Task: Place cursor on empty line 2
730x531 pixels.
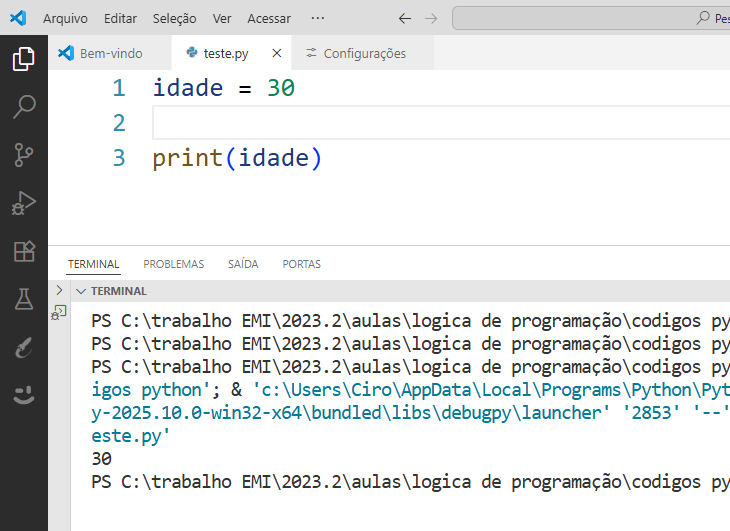Action: click(400, 123)
